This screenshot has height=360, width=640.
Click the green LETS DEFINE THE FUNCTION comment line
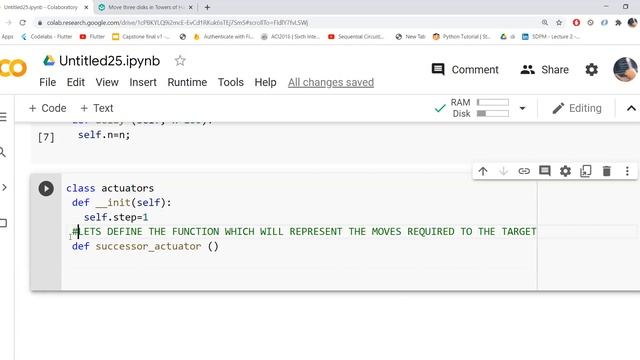[x=304, y=232]
